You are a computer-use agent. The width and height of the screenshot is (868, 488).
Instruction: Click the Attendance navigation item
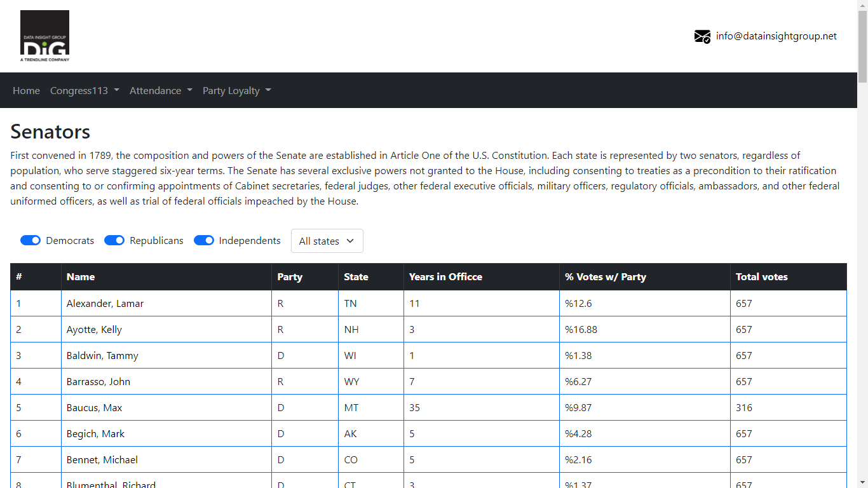(156, 90)
